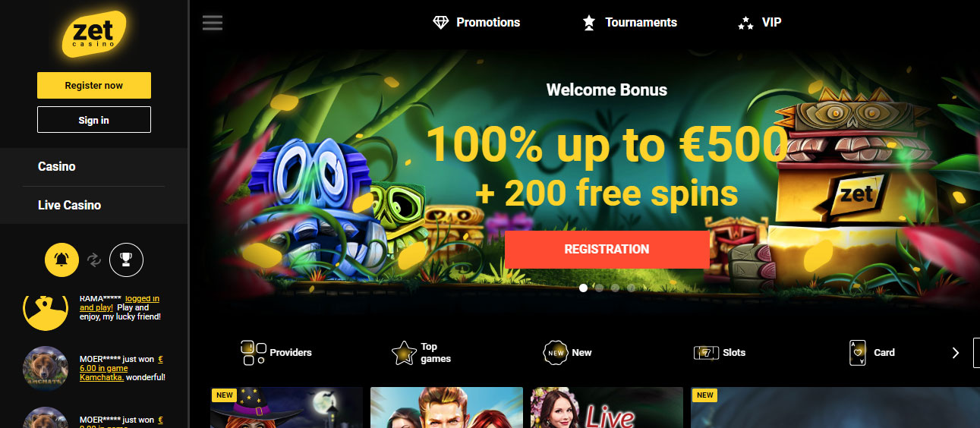The image size is (980, 428).
Task: Open the Live game thumbnail
Action: (607, 408)
